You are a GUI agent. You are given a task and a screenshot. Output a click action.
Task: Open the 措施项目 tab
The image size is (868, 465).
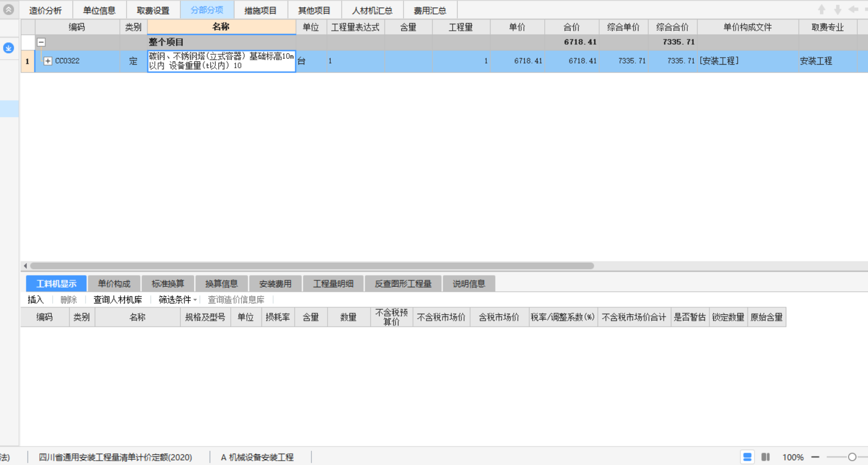click(x=261, y=10)
